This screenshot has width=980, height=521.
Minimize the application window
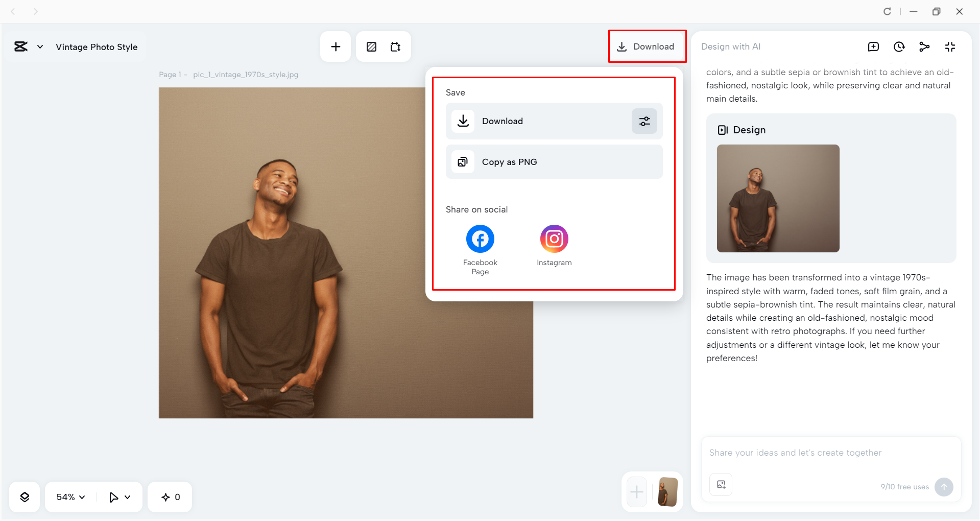point(914,11)
